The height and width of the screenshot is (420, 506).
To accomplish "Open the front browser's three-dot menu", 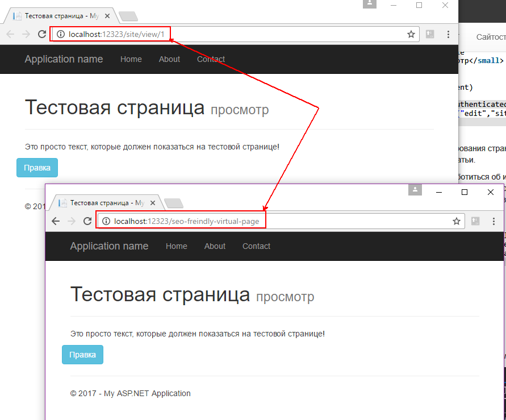I will (x=494, y=221).
